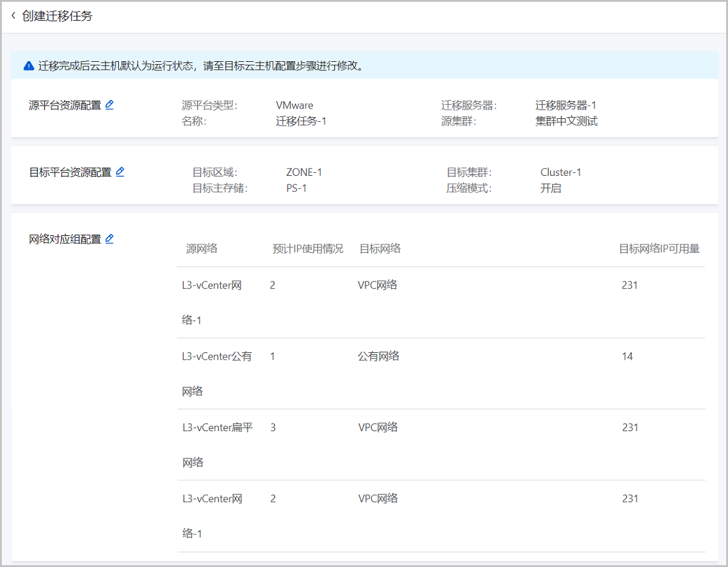Click the 创建迁移任务 page title
Viewport: 728px width, 567px height.
(x=57, y=16)
